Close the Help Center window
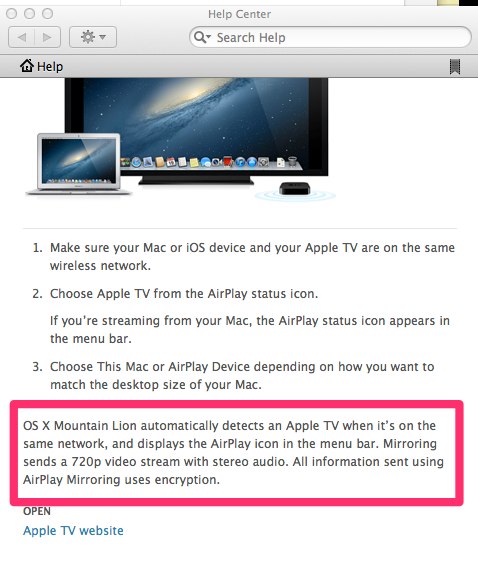 [11, 14]
